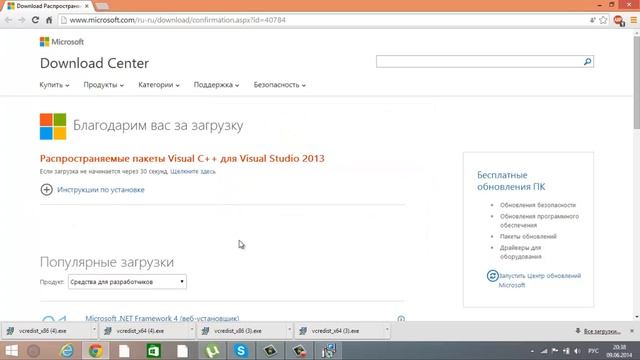Open the Поддержка dropdown menu
Image resolution: width=640 pixels, height=360 pixels.
coord(216,85)
